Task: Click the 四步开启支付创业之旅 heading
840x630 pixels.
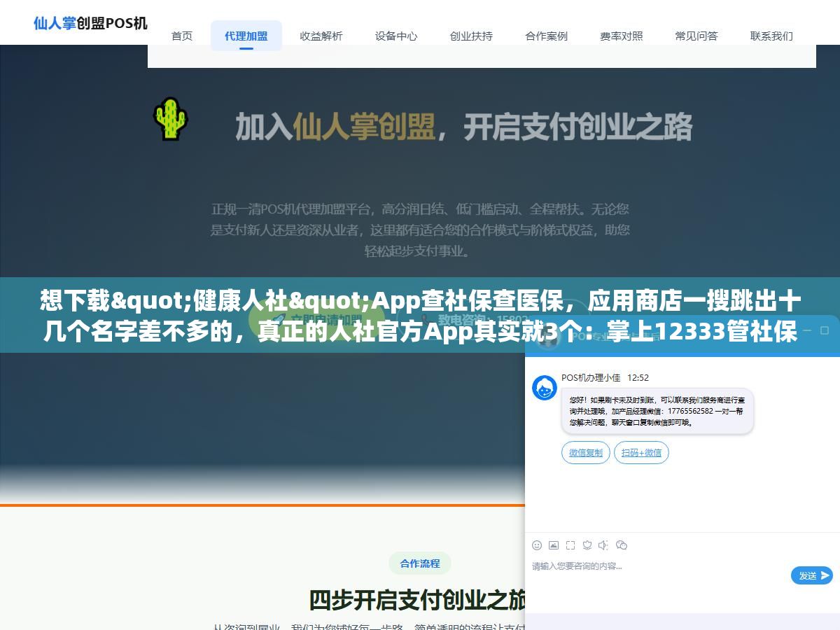Action: click(418, 601)
